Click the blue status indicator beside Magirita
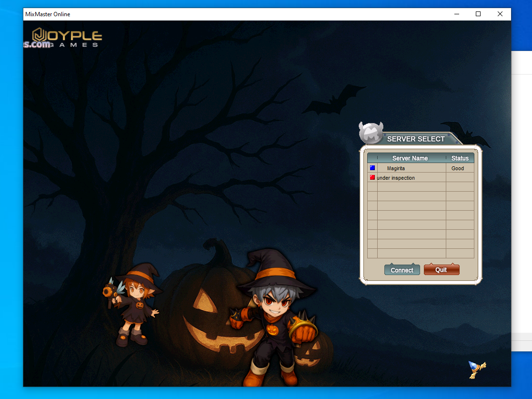The height and width of the screenshot is (399, 532). point(372,168)
